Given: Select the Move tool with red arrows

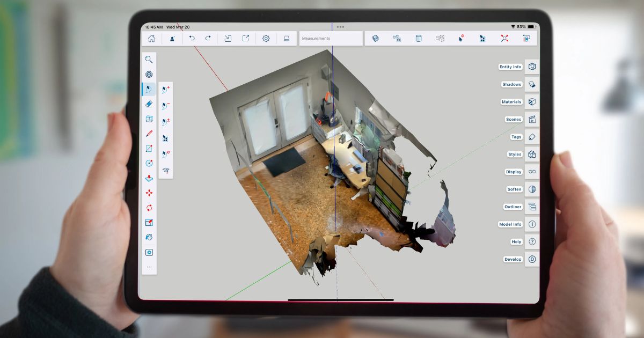Looking at the screenshot, I should [149, 193].
